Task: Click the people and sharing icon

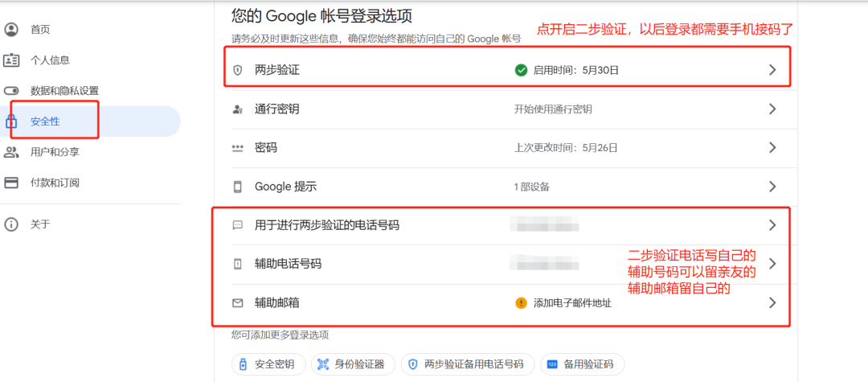Action: click(x=11, y=152)
